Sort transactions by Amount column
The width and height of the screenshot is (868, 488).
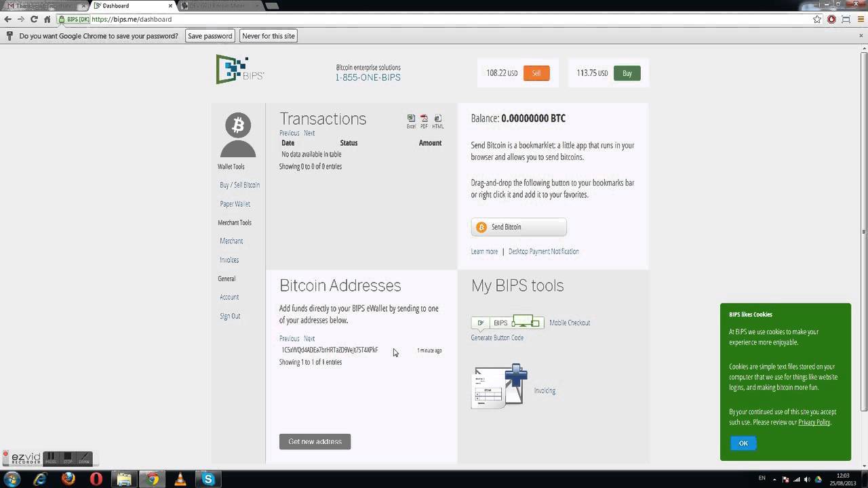point(430,143)
